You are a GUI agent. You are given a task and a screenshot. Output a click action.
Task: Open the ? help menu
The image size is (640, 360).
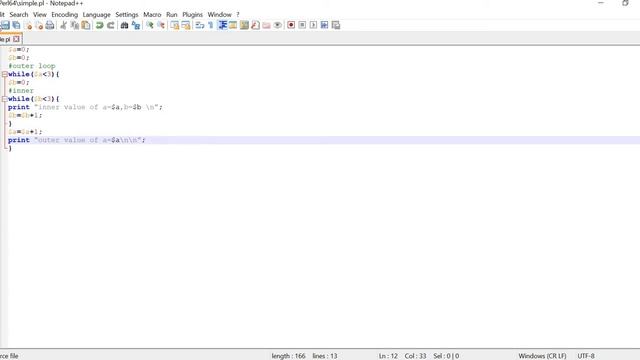tap(238, 15)
